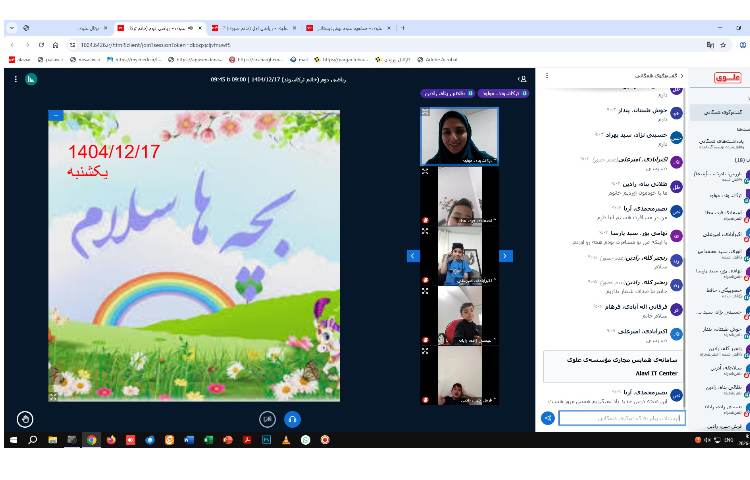Open the last bookmark on the bookmarks bar
Image resolution: width=750 pixels, height=480 pixels.
tap(437, 60)
